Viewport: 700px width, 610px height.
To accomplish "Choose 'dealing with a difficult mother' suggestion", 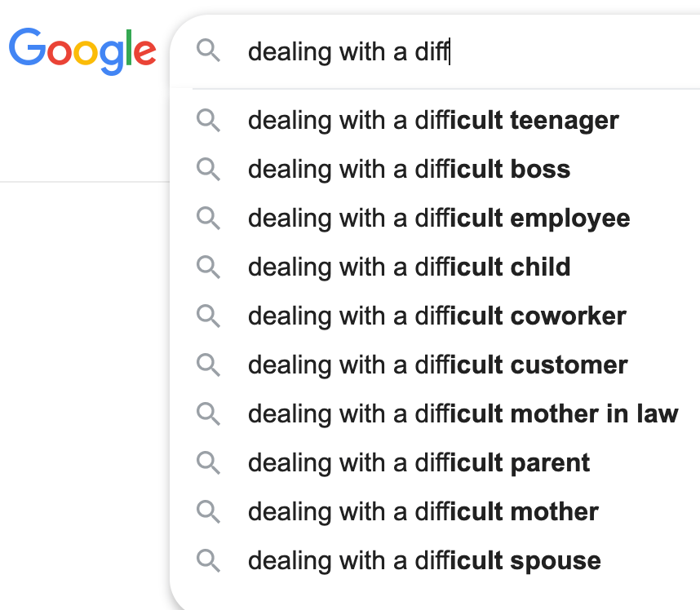I will point(423,512).
